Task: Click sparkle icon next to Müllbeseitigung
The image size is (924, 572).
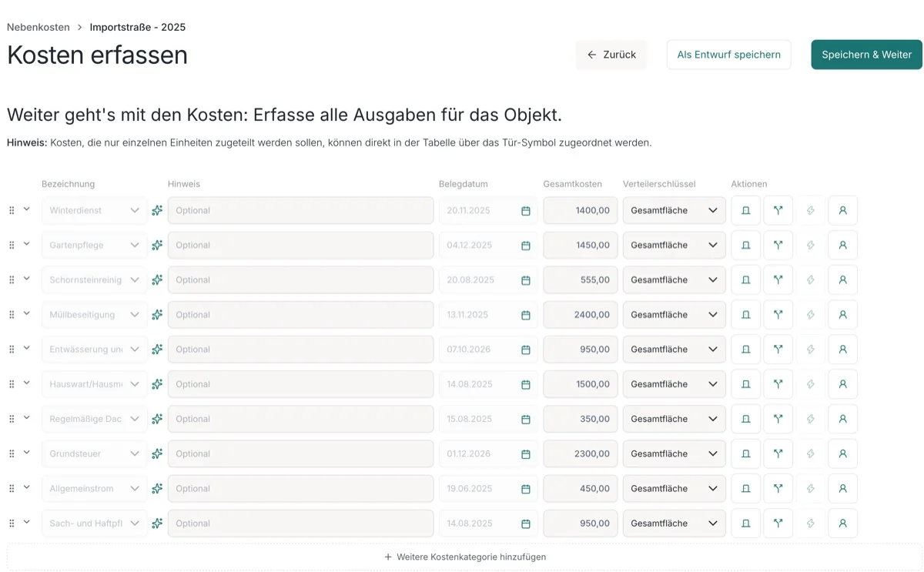Action: click(157, 314)
